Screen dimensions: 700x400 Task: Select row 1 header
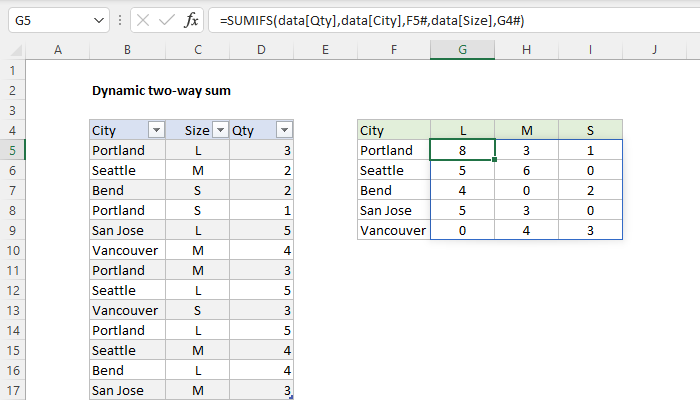12,70
